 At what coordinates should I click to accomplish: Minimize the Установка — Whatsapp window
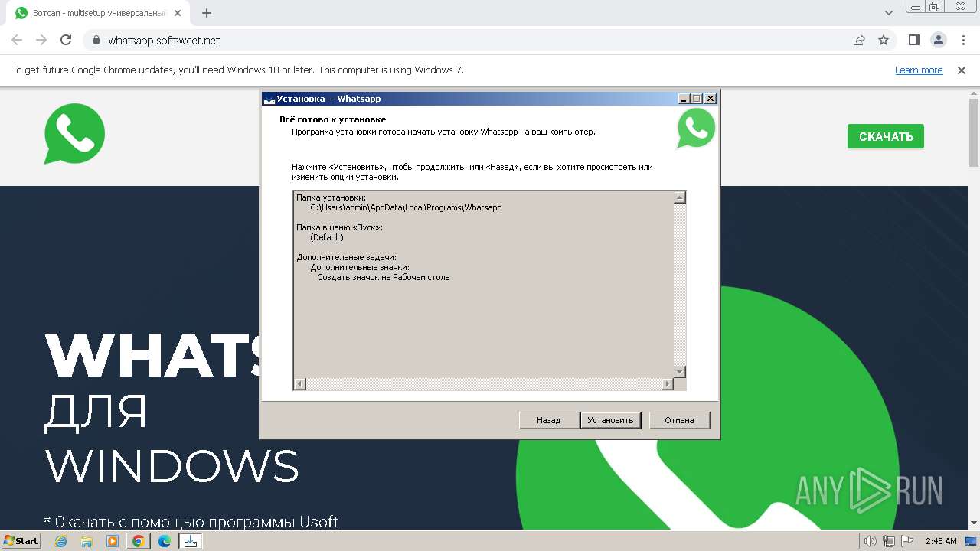tap(684, 99)
